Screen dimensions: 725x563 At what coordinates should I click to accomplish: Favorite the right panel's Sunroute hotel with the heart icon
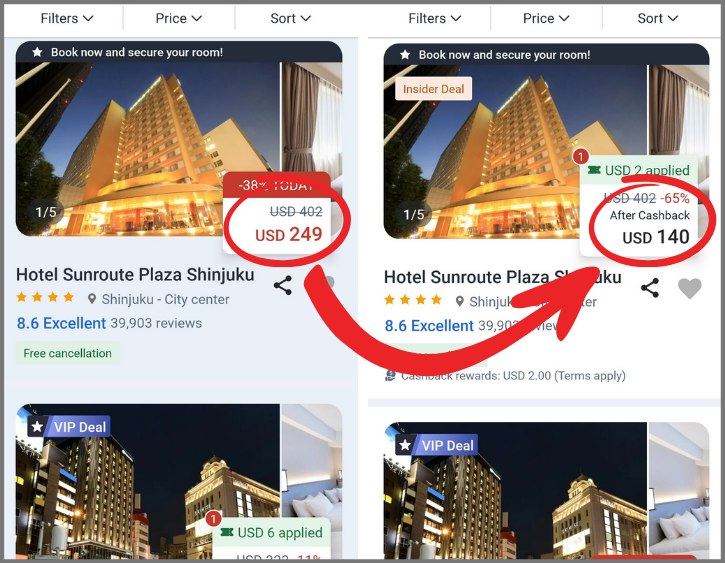point(689,288)
